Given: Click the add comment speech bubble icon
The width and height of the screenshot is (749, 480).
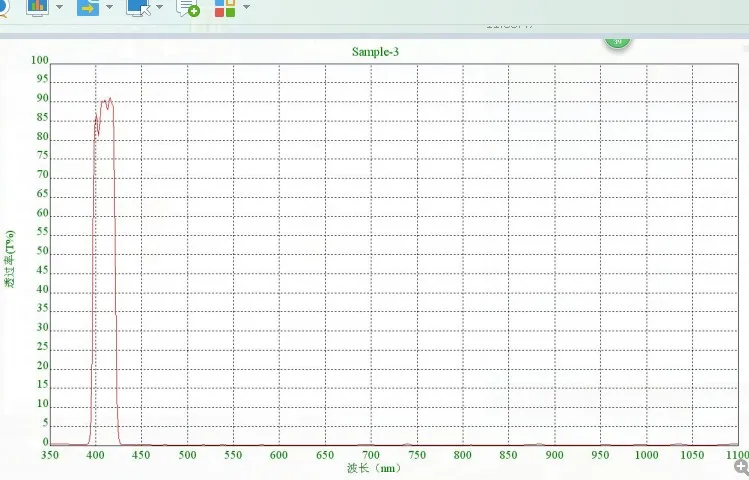Looking at the screenshot, I should click(188, 8).
